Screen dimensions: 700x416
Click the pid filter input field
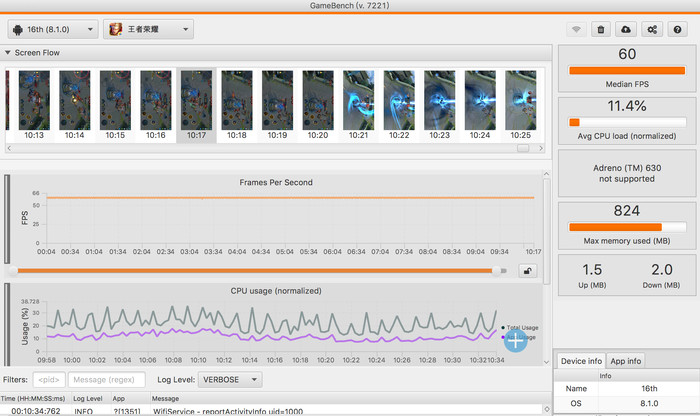(49, 380)
